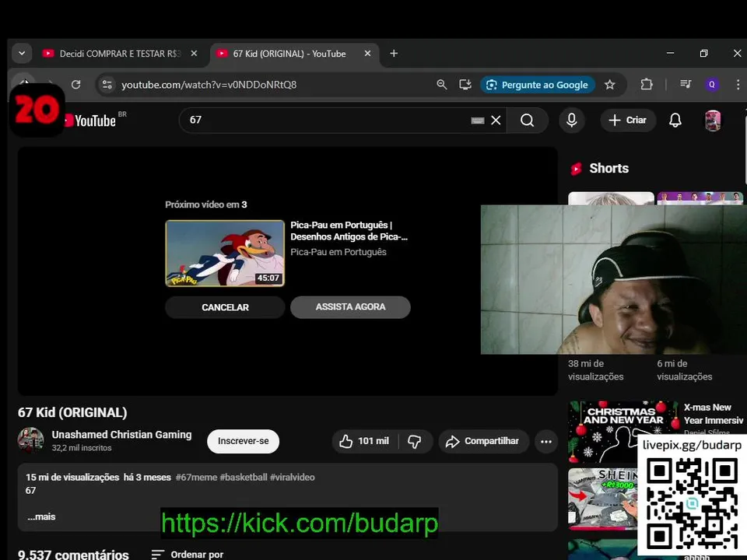This screenshot has height=560, width=747.
Task: Open the tab search chevron
Action: [x=22, y=54]
